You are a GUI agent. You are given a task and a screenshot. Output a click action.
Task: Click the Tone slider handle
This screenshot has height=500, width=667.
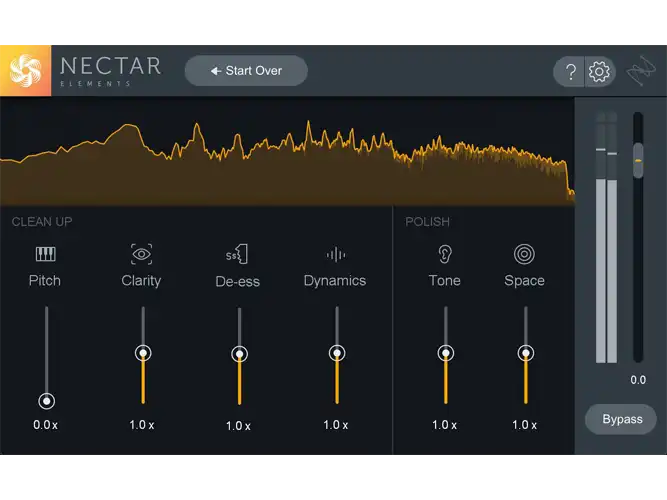tap(446, 353)
